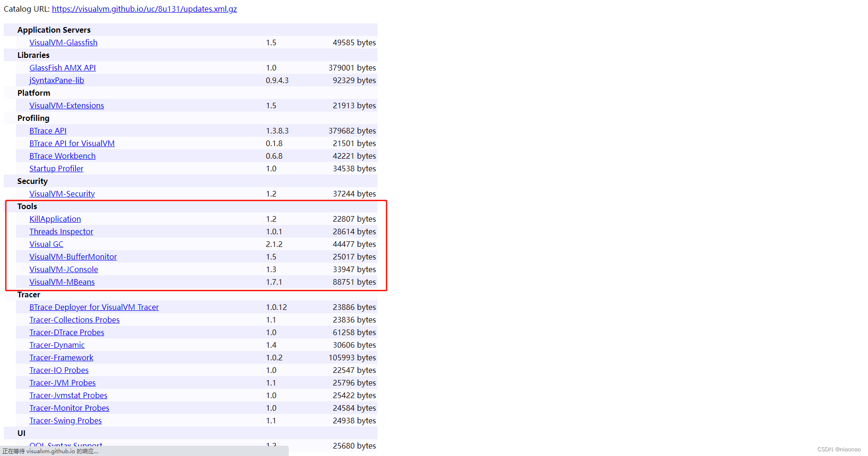Click the 22807 bytes size value
This screenshot has height=456, width=868.
354,219
